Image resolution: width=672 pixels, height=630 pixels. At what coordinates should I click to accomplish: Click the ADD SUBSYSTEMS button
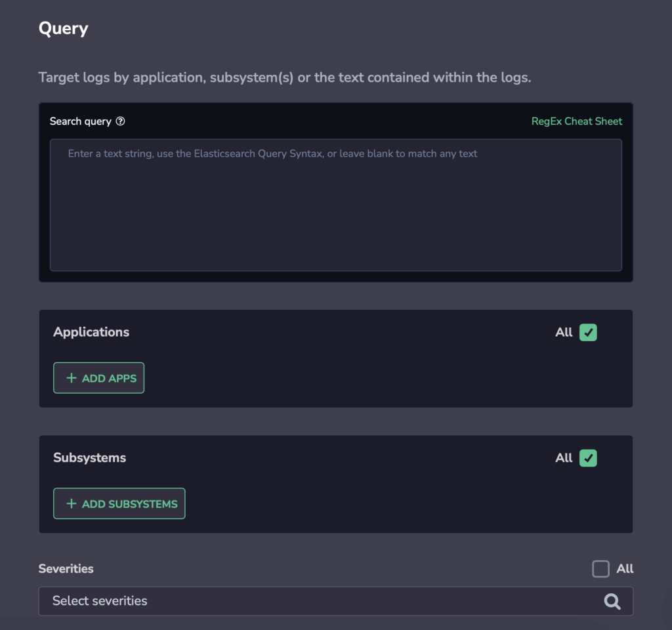coord(119,503)
